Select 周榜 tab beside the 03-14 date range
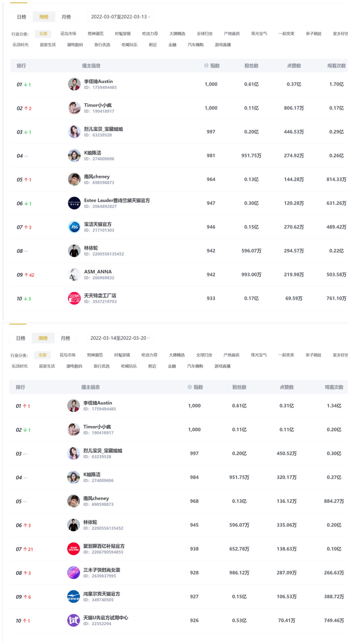Screen dimensions: 350x644 [x=43, y=338]
